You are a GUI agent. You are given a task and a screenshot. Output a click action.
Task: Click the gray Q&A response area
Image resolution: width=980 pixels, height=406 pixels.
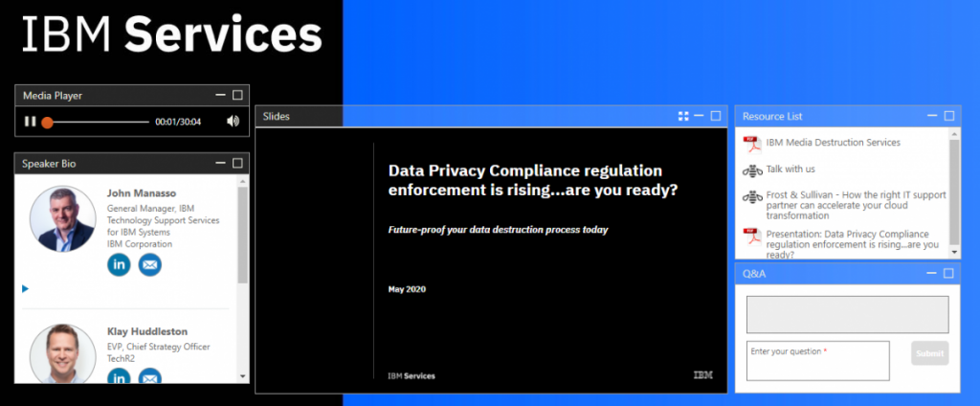pos(848,315)
